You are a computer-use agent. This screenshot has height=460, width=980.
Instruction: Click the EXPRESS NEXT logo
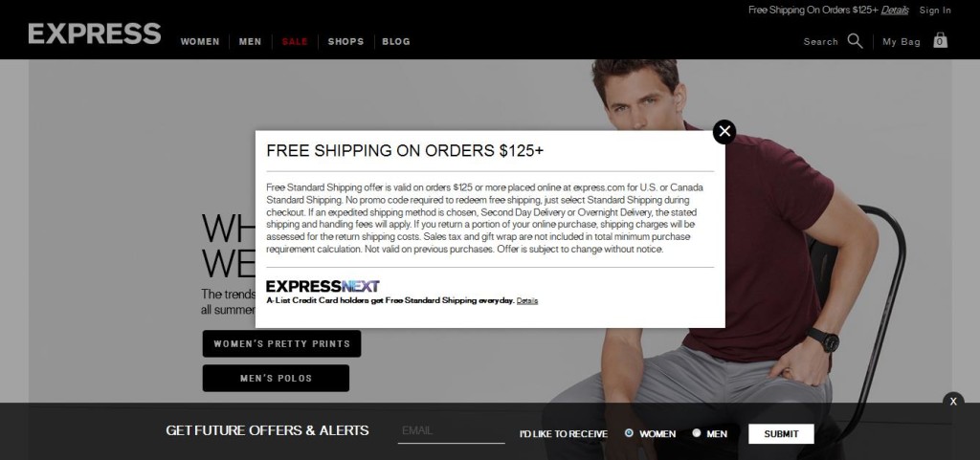[323, 286]
